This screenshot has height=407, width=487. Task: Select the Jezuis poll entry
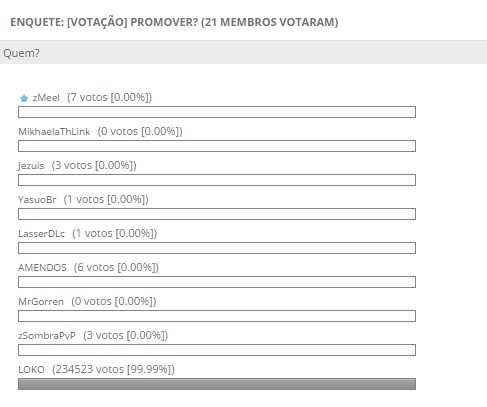tap(31, 166)
